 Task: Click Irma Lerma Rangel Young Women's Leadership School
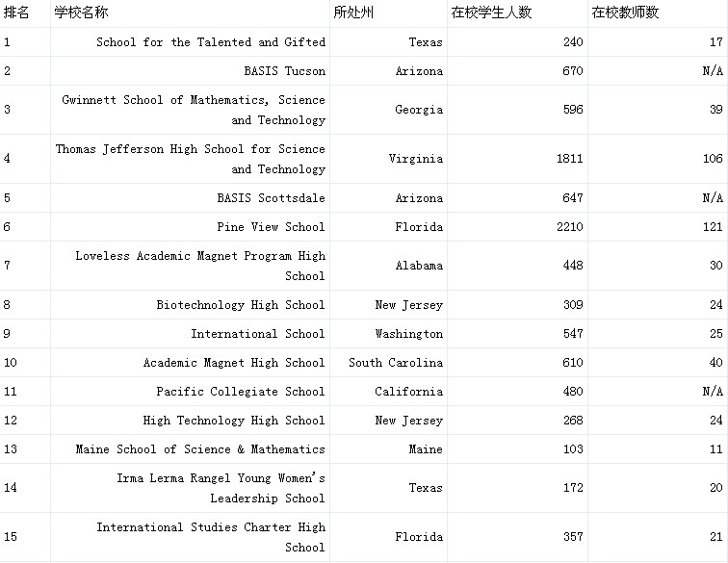[221, 488]
